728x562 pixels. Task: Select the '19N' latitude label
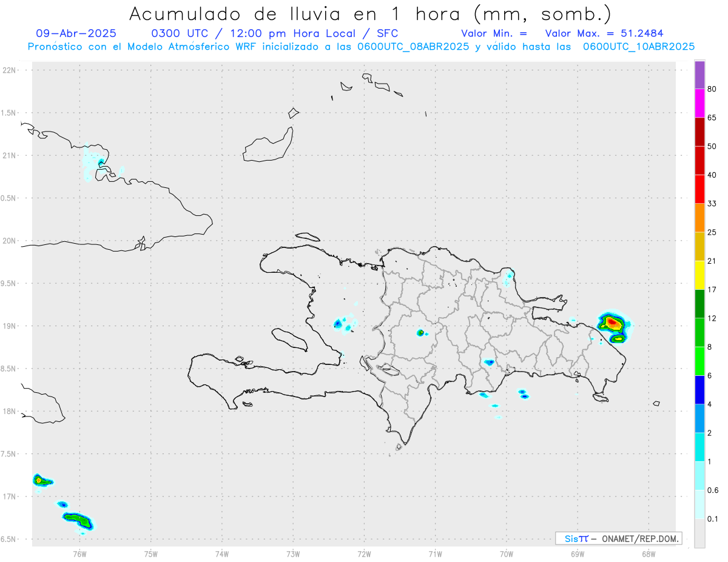[x=10, y=326]
